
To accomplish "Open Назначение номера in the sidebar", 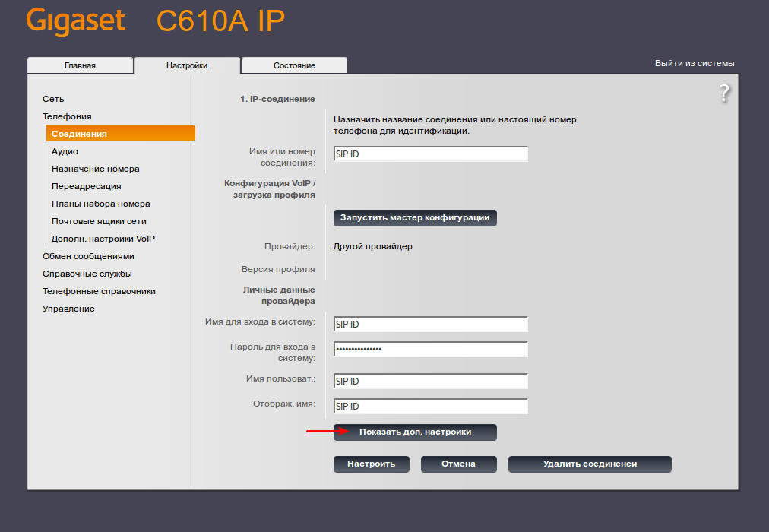I will [x=96, y=169].
